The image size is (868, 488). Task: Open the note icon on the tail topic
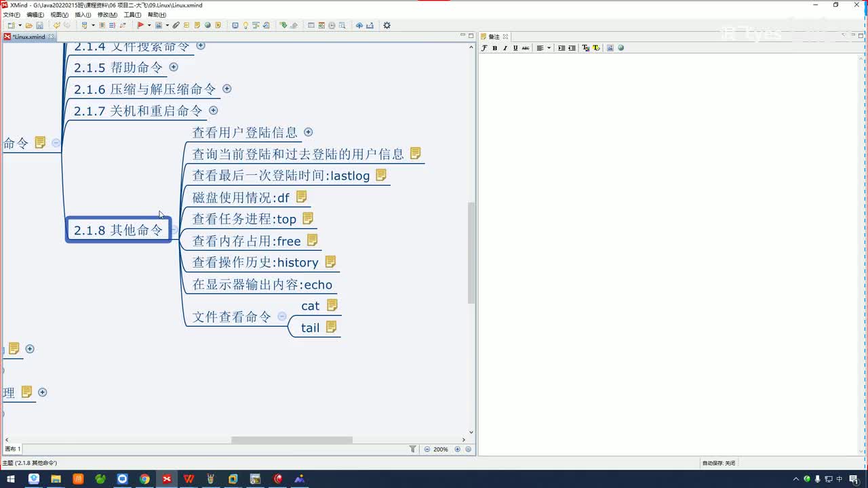click(332, 327)
